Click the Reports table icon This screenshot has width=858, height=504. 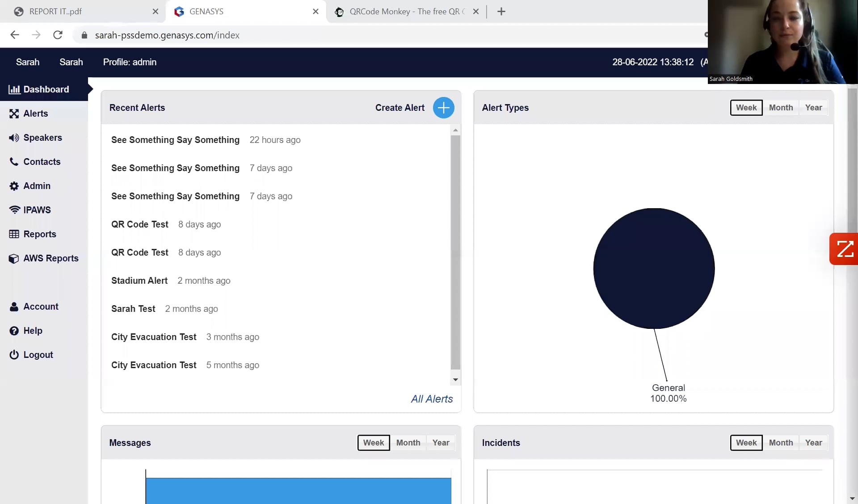click(x=14, y=234)
